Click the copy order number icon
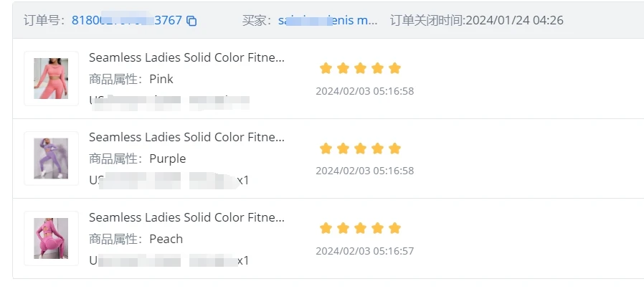 click(191, 21)
